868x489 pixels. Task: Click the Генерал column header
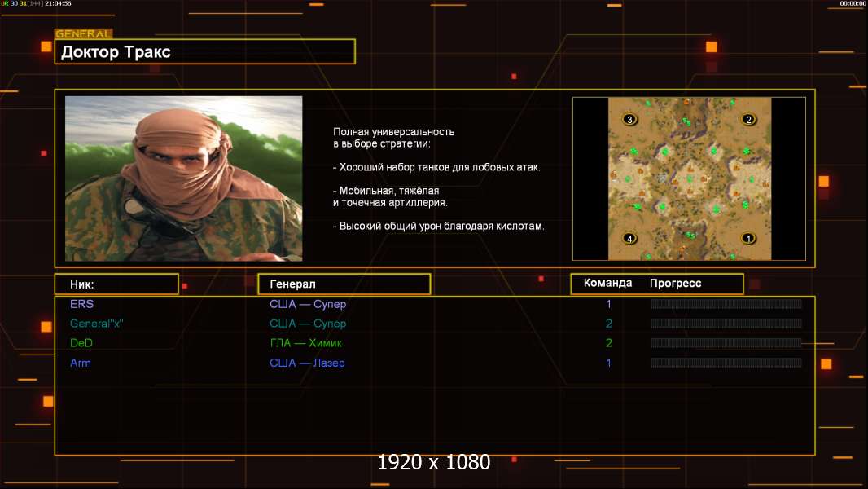point(343,284)
